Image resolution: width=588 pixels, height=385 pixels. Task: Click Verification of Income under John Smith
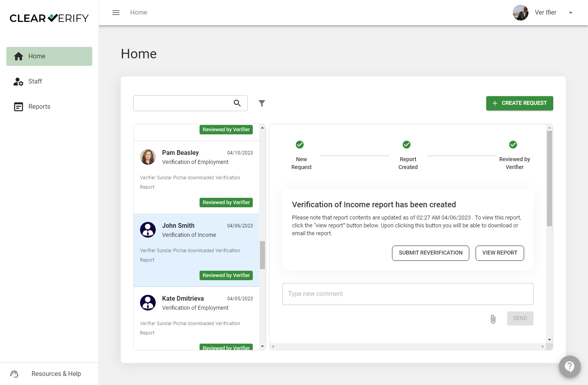click(189, 235)
